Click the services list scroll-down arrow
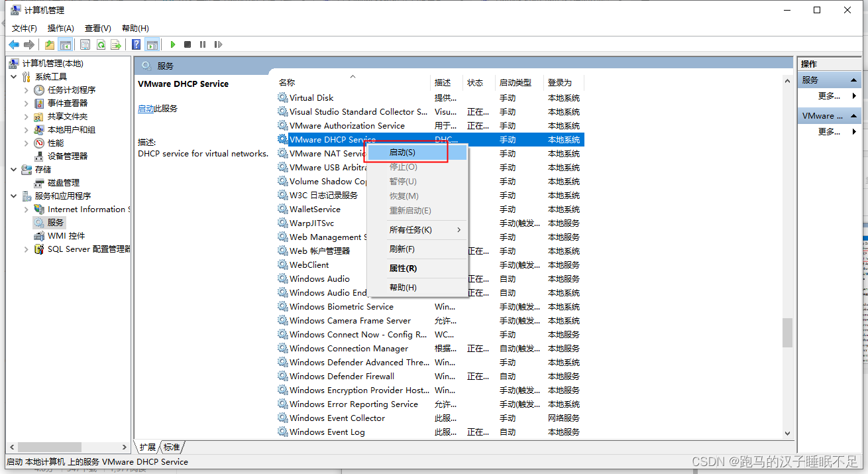868x474 pixels. (x=787, y=433)
